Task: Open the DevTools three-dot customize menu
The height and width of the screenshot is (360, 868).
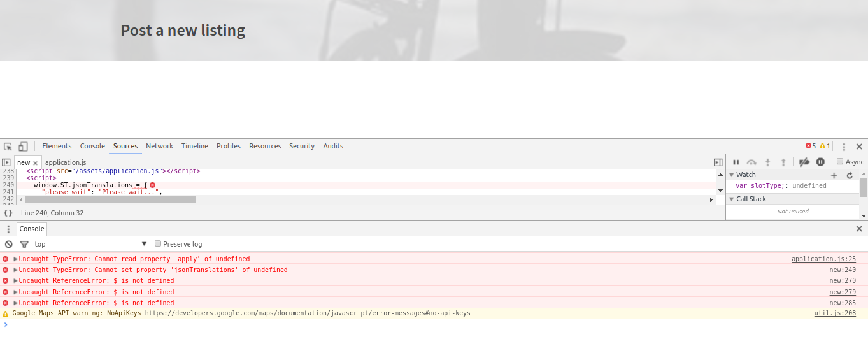Action: (x=844, y=147)
